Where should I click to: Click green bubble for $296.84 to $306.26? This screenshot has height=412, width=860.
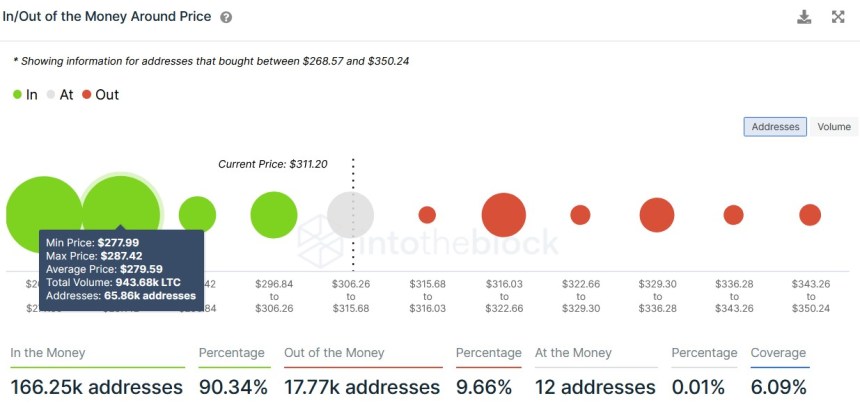(274, 215)
